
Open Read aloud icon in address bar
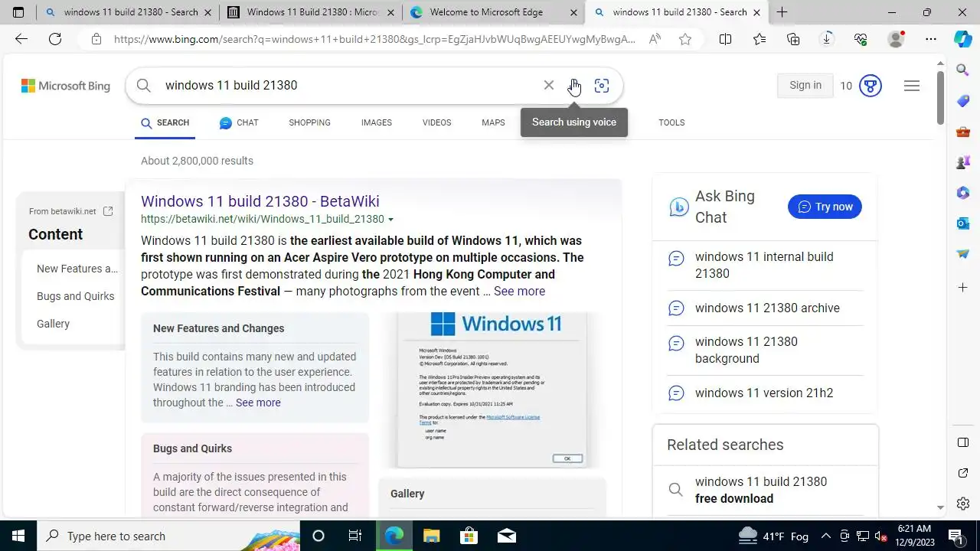(x=655, y=39)
